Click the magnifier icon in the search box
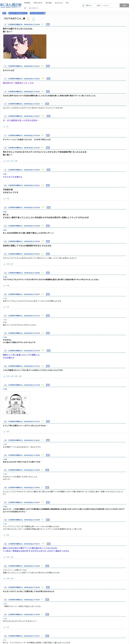This screenshot has height=644, width=129. tap(83, 5)
